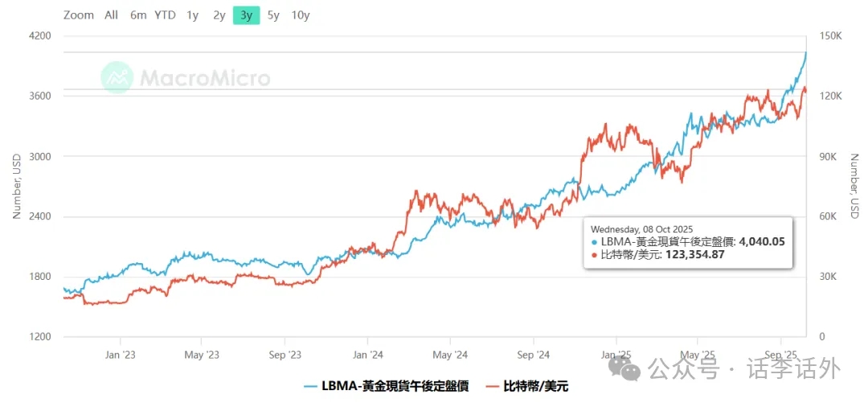The width and height of the screenshot is (868, 403).
Task: Set the zoom range to YTD
Action: tap(165, 15)
